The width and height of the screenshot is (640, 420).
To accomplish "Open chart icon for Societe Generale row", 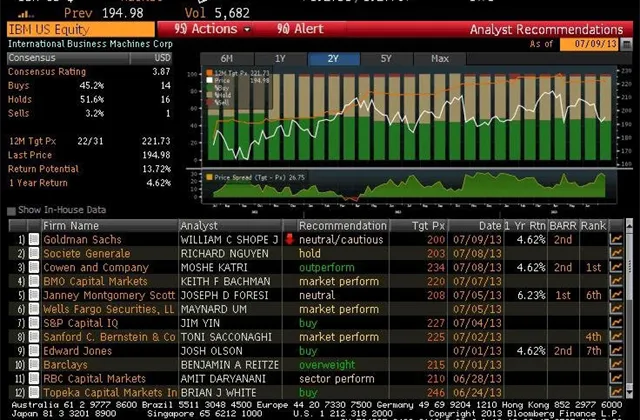I will coord(616,253).
